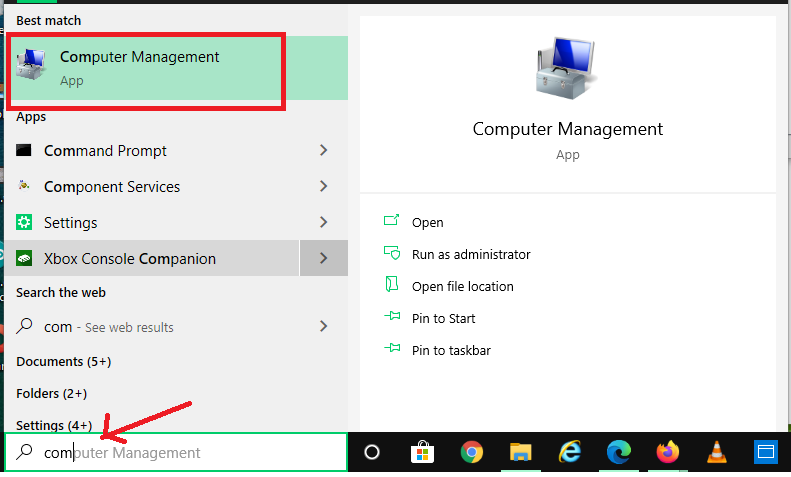Screen dimensions: 791x477
Task: Click the large Computer Management icon in preview pane
Action: tap(567, 68)
